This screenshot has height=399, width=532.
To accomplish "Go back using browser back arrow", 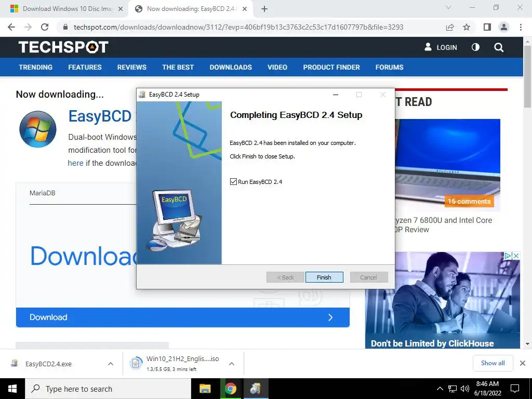I will point(11,27).
